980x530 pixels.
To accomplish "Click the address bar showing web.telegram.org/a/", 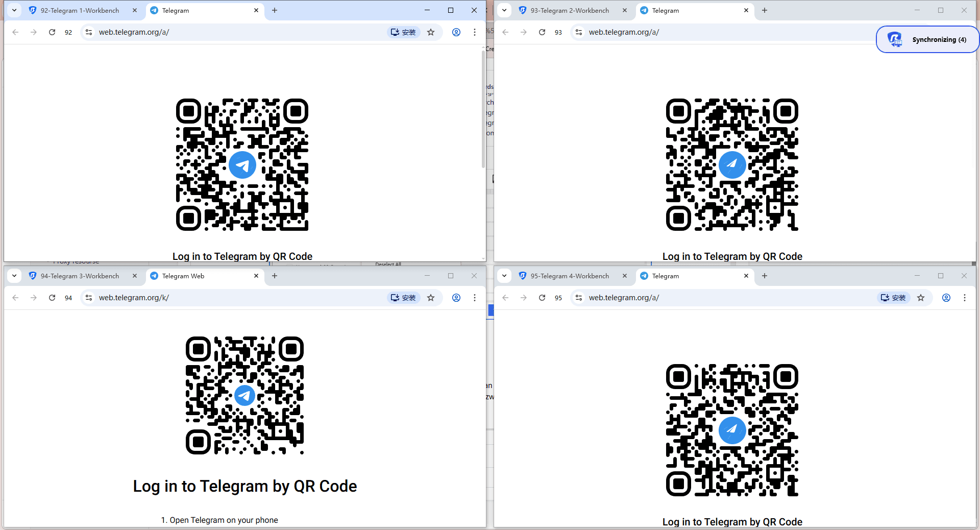I will tap(134, 32).
